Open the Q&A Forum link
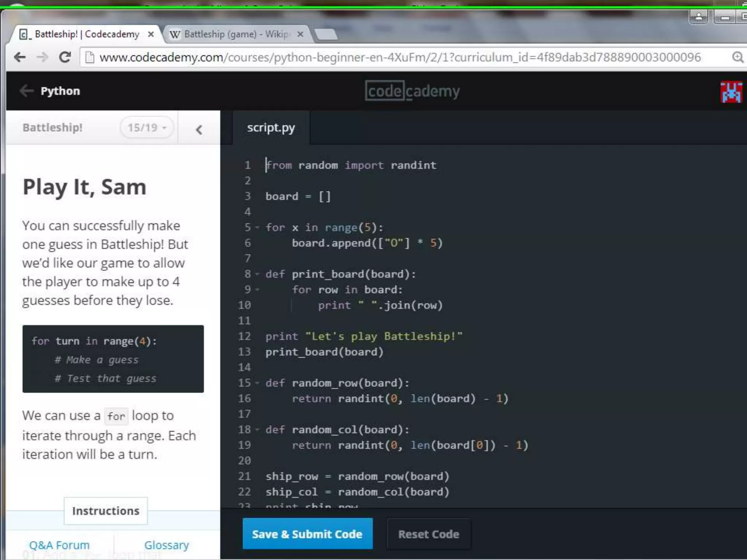Screen dimensions: 747x560 [x=59, y=545]
